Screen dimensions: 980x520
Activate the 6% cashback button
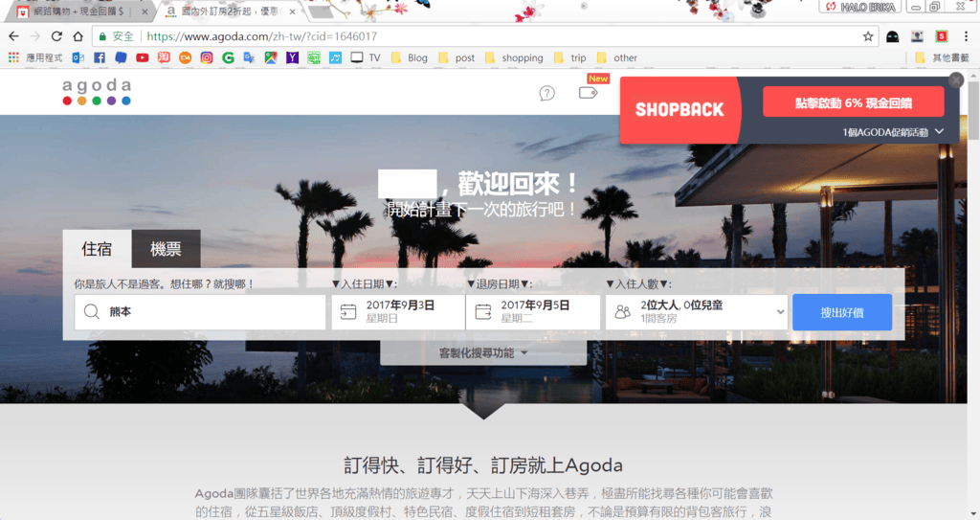[x=853, y=102]
